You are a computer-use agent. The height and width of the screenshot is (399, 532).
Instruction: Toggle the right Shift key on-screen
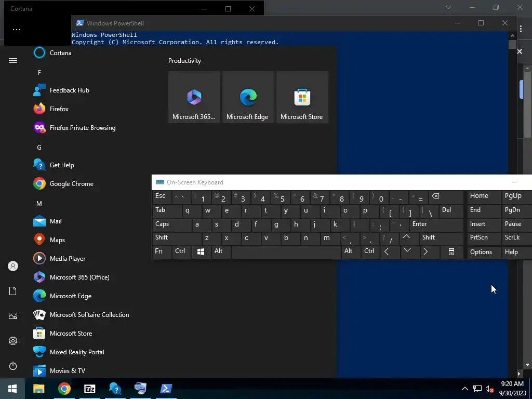tap(442, 238)
